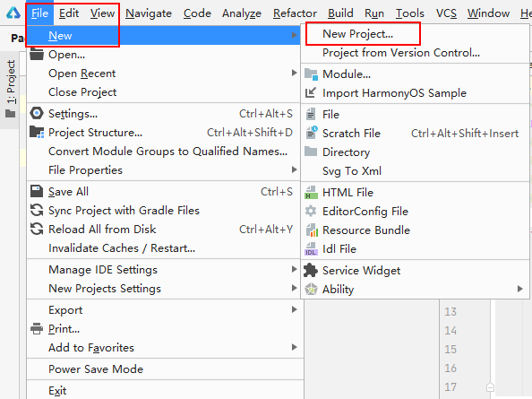Click the Sync Project with Gradle icon

click(x=37, y=210)
